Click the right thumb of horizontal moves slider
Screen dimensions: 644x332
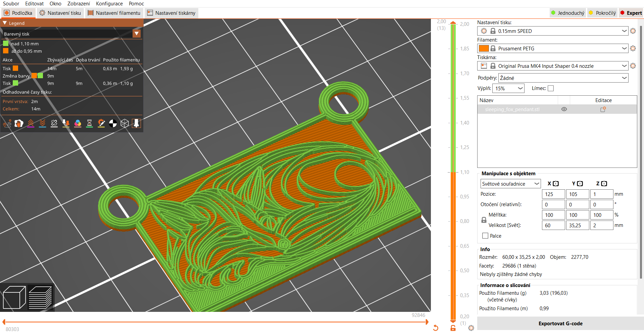coord(427,322)
